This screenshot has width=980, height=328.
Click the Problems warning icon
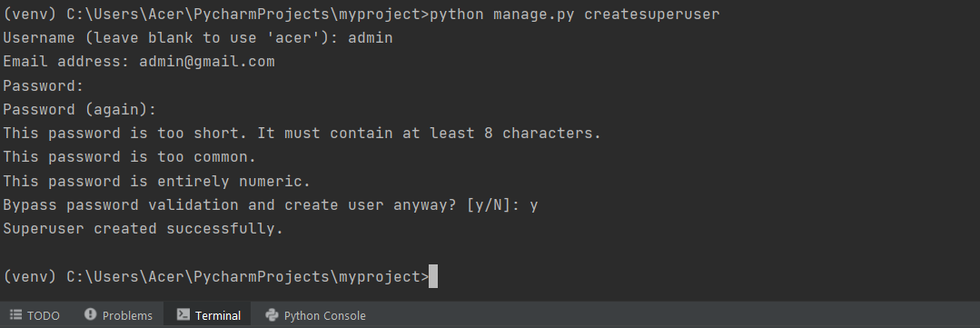pyautogui.click(x=91, y=314)
